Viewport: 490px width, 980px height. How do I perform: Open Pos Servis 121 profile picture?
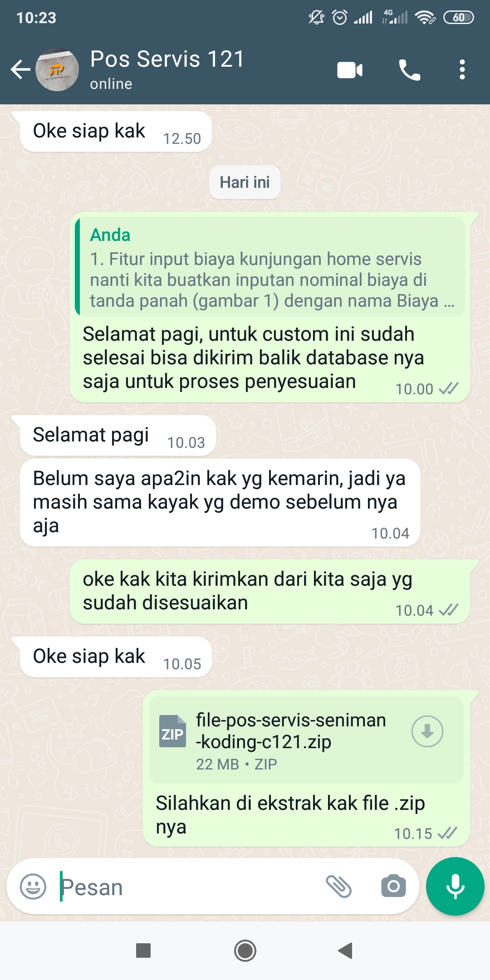tap(57, 70)
